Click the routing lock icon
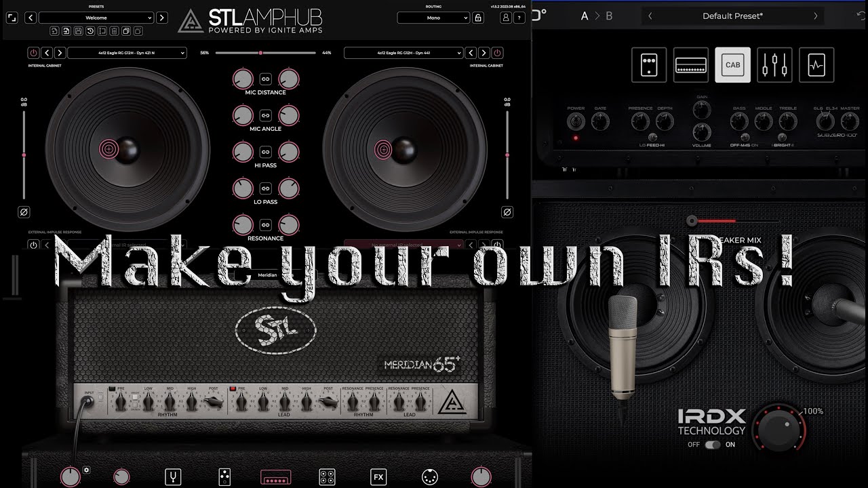This screenshot has height=488, width=868. coord(478,18)
